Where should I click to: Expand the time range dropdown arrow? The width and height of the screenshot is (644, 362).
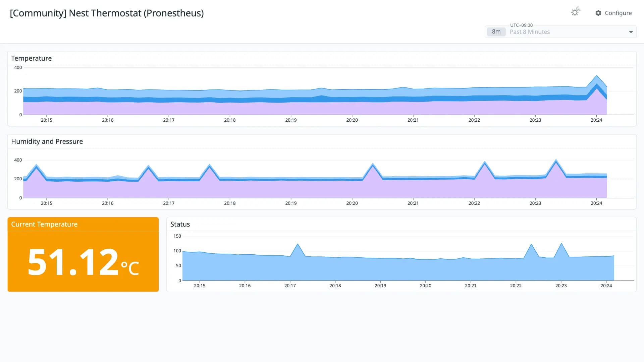click(x=631, y=32)
